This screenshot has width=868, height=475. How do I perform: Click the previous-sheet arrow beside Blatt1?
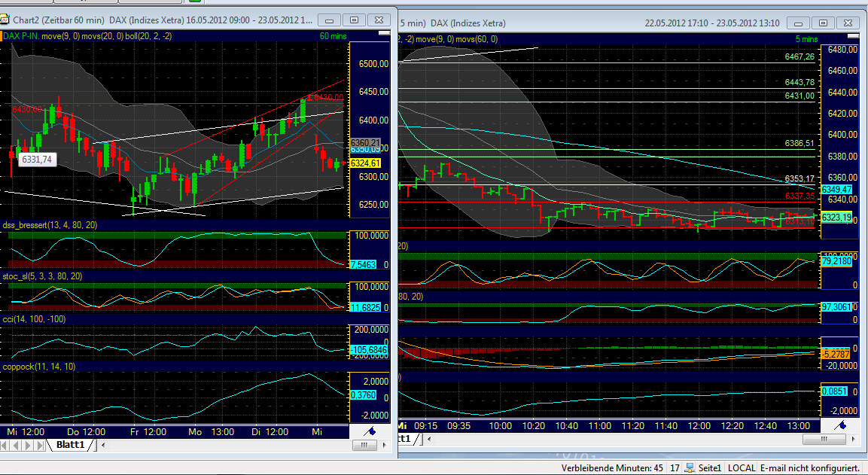16,445
